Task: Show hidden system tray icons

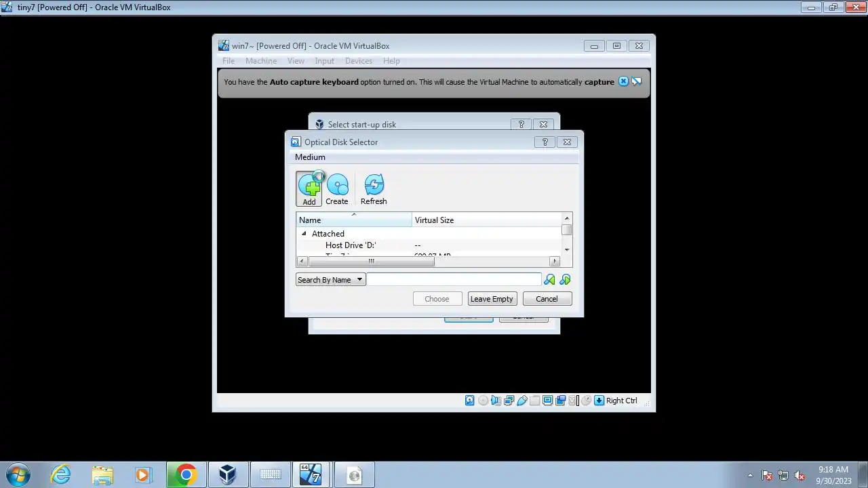Action: point(750,475)
